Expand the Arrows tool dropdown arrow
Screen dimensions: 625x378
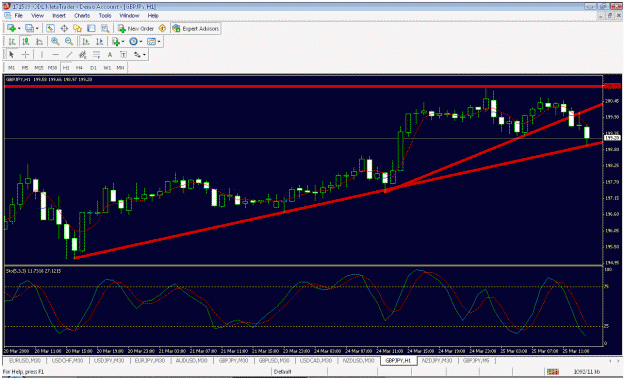[144, 55]
